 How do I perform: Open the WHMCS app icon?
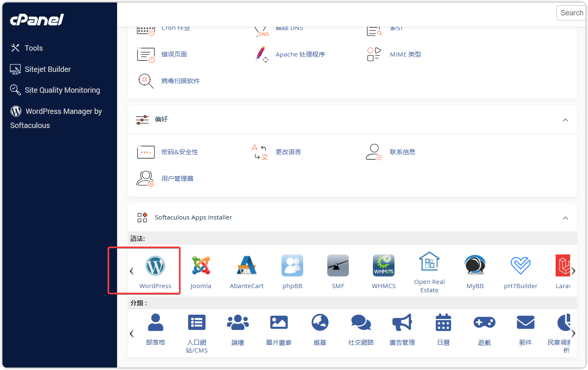pyautogui.click(x=384, y=266)
